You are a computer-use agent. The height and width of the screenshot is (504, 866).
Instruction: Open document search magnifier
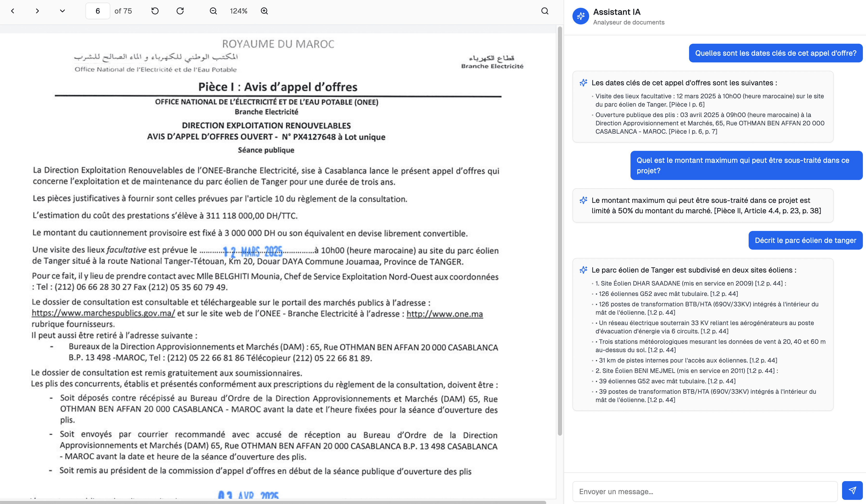[545, 11]
